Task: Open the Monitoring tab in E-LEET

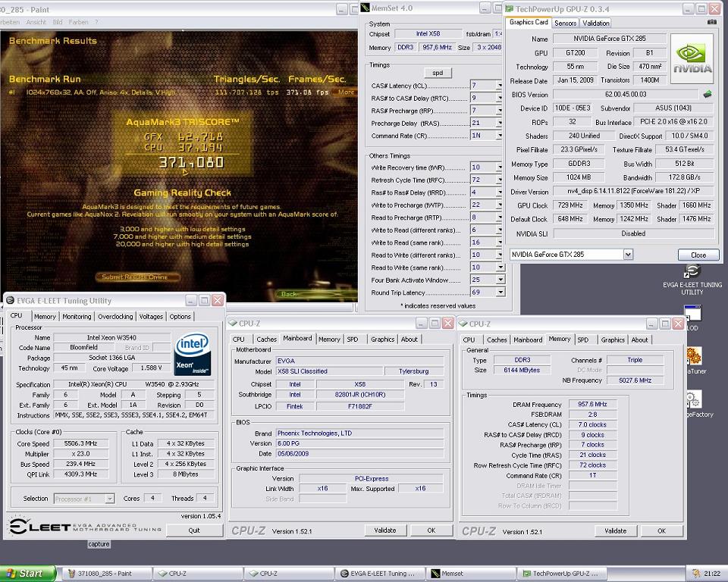Action: coord(77,317)
